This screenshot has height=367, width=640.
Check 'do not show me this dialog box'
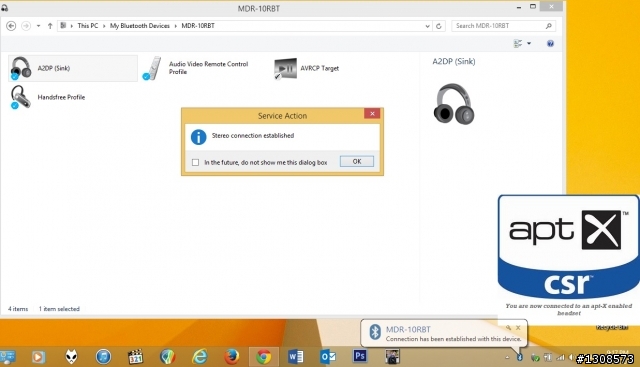tap(196, 162)
